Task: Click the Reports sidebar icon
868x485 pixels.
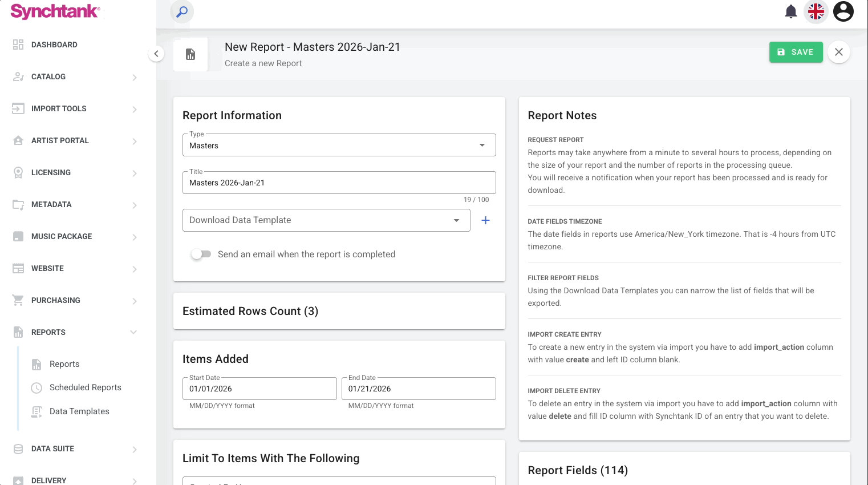Action: point(18,332)
